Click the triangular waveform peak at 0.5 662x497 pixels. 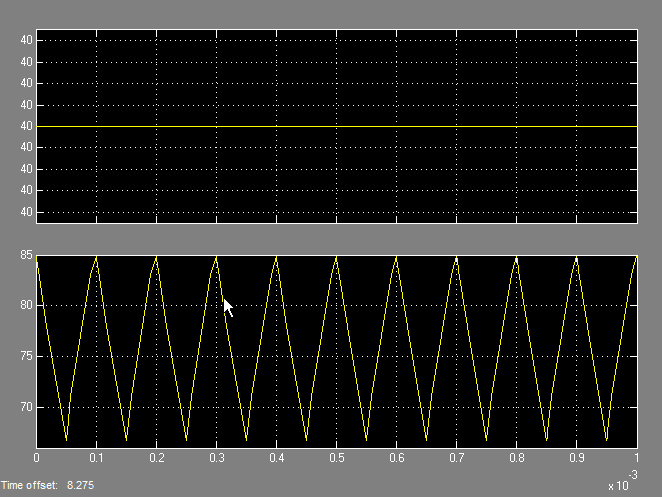(x=336, y=257)
